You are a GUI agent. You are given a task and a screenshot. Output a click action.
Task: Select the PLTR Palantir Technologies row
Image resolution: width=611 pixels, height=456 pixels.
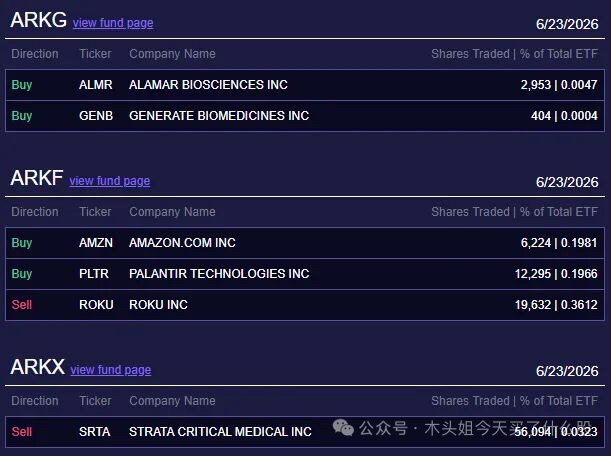pyautogui.click(x=305, y=274)
